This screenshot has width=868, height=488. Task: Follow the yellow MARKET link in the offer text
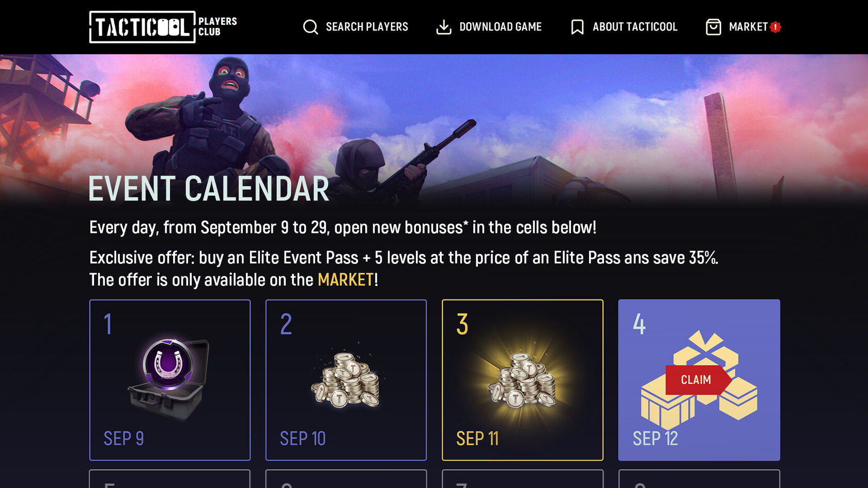345,280
